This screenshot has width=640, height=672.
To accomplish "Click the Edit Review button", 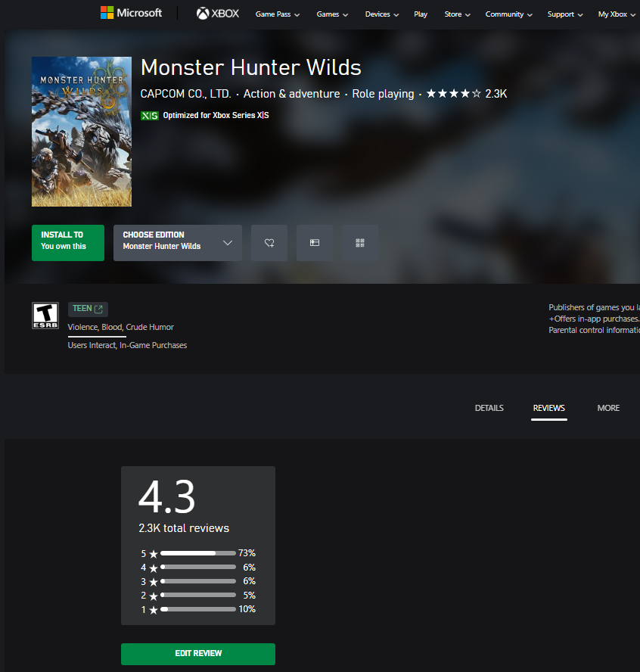I will pyautogui.click(x=198, y=654).
